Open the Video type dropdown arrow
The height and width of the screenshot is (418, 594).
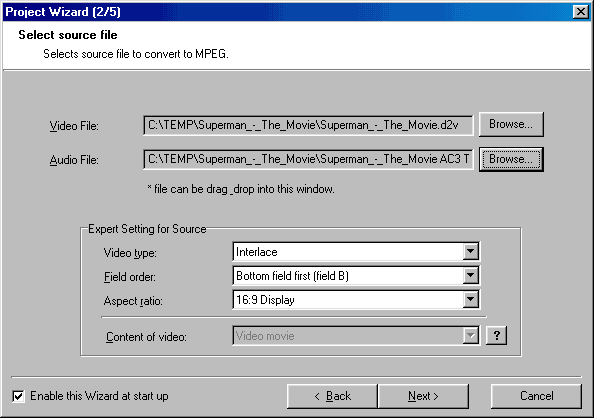pos(470,251)
